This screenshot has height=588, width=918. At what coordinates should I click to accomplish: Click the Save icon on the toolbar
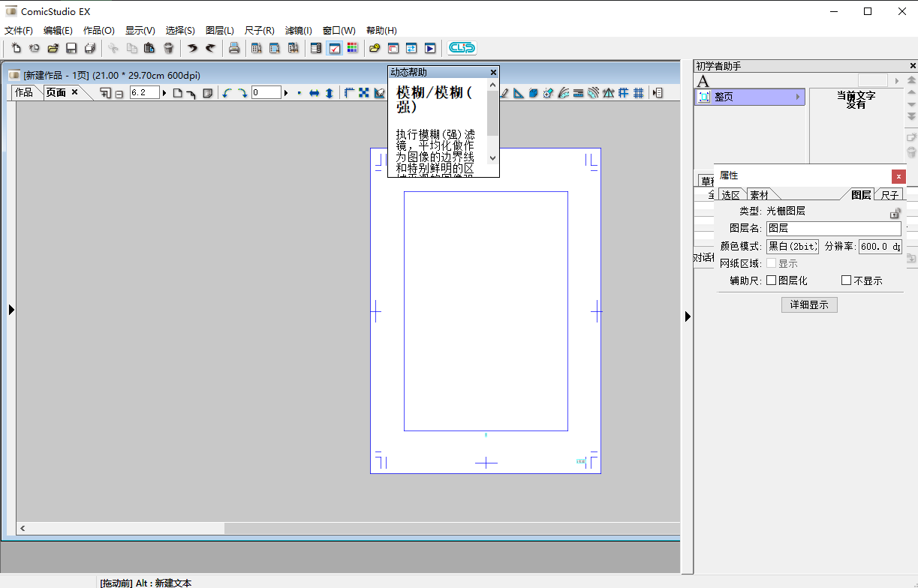[x=70, y=48]
